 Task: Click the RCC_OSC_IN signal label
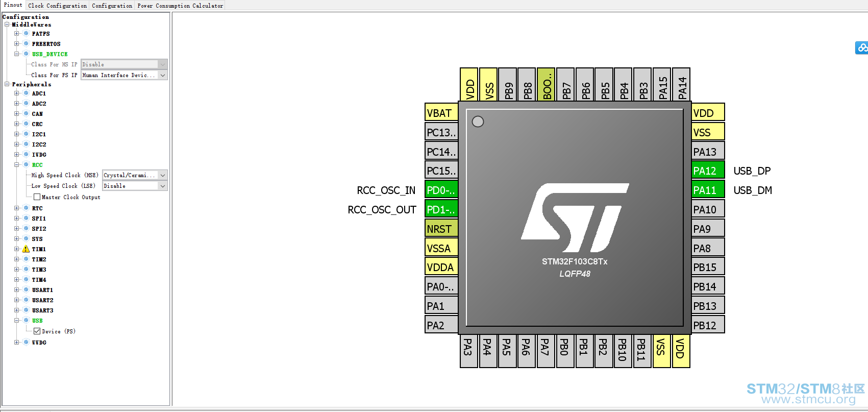click(x=386, y=190)
